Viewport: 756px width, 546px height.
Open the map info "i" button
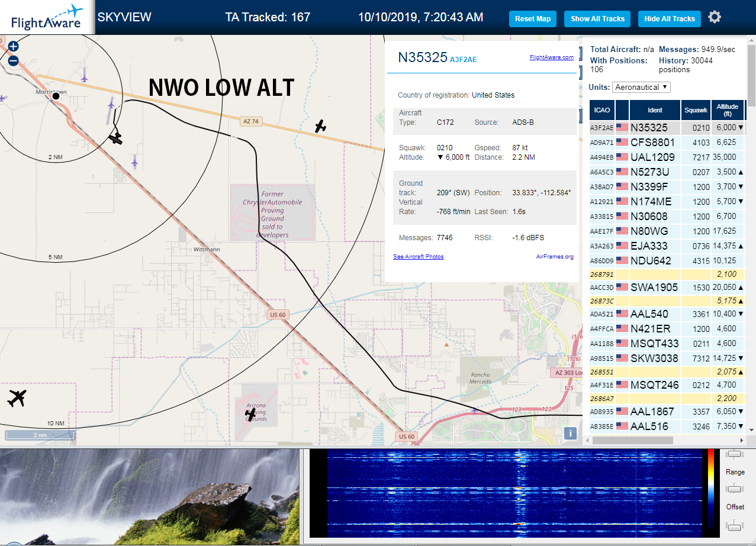click(570, 433)
